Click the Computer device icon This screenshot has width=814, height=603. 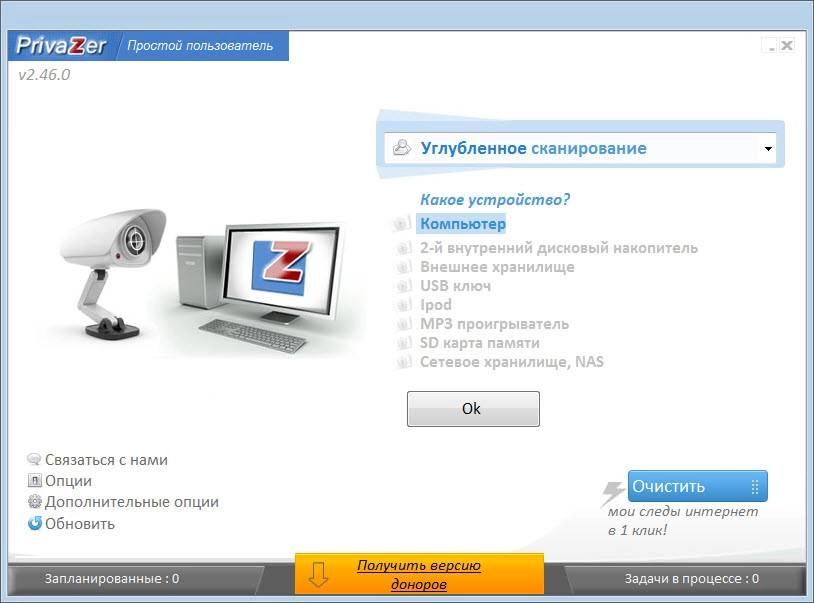click(x=401, y=224)
